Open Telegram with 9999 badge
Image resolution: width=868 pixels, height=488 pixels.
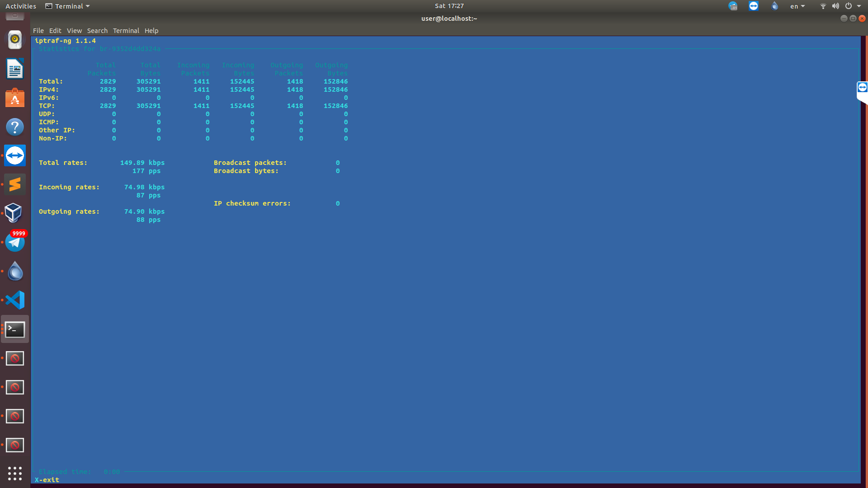(x=15, y=242)
